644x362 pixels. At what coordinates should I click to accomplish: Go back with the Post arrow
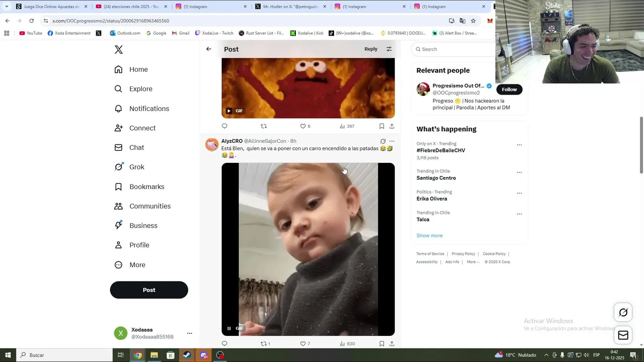pos(209,49)
